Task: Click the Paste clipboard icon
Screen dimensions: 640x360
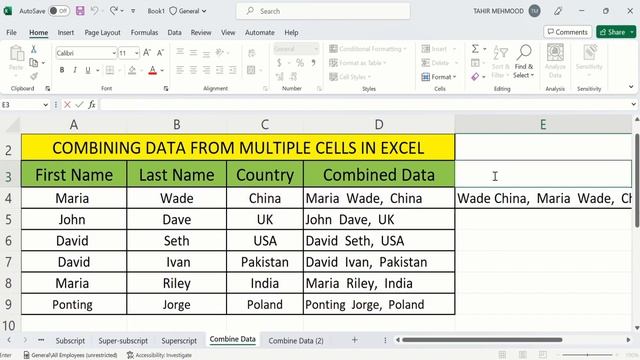Action: point(16,53)
